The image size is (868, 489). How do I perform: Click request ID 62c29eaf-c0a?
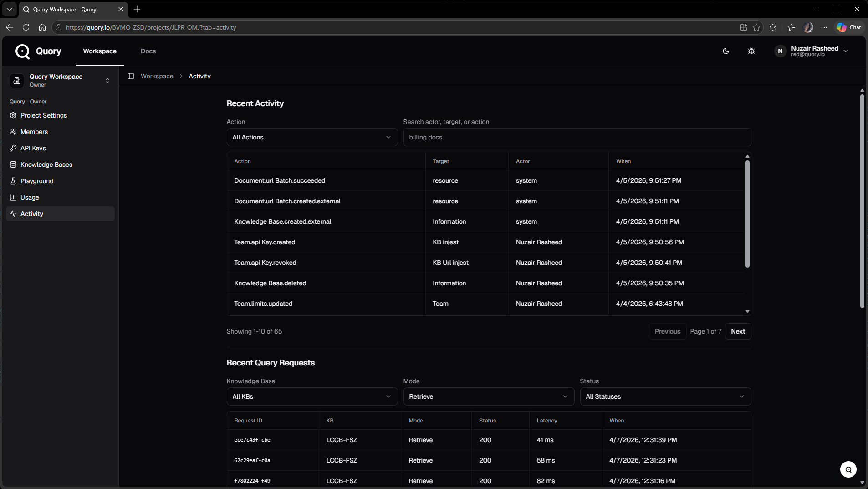click(252, 460)
